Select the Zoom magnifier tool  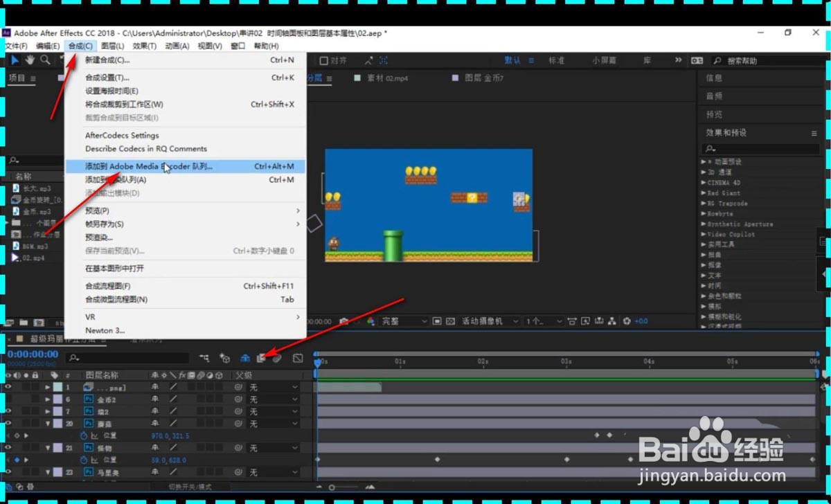[x=46, y=60]
